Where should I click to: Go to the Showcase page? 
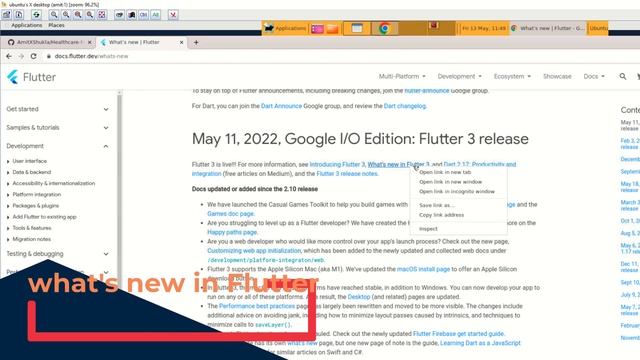pos(557,76)
